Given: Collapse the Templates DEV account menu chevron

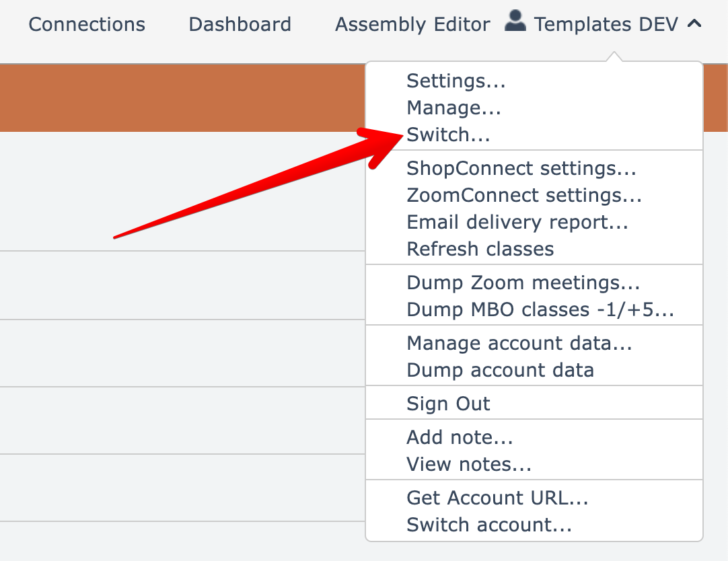Looking at the screenshot, I should (694, 24).
